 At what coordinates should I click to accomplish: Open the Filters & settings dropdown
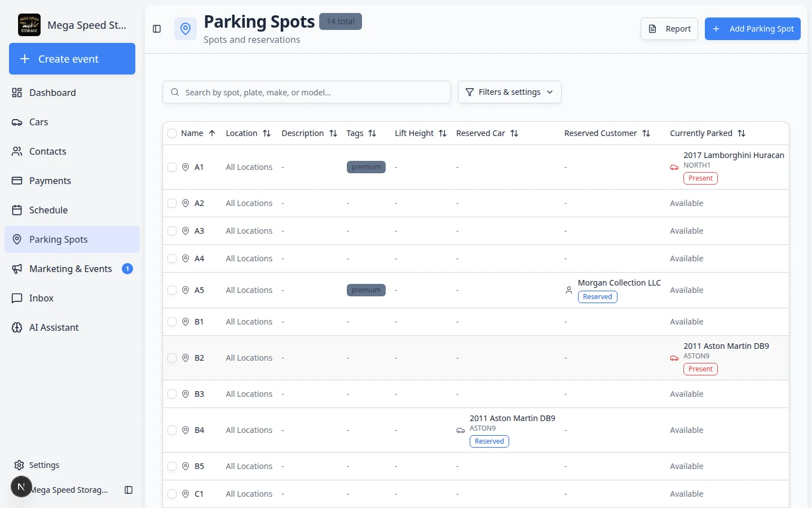coord(509,92)
